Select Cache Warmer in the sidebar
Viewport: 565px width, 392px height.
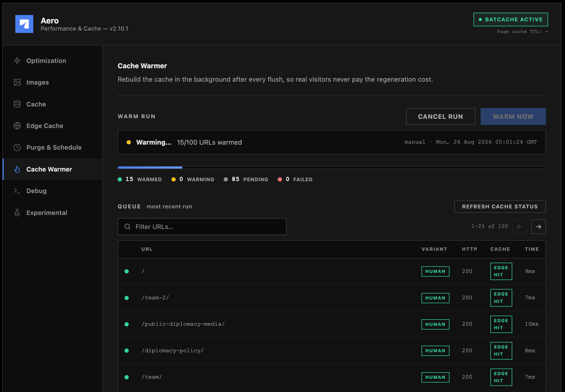[x=52, y=169]
